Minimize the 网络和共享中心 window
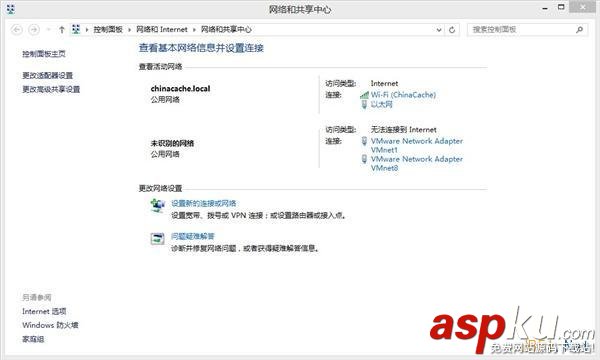This screenshot has width=600, height=360. pyautogui.click(x=545, y=8)
